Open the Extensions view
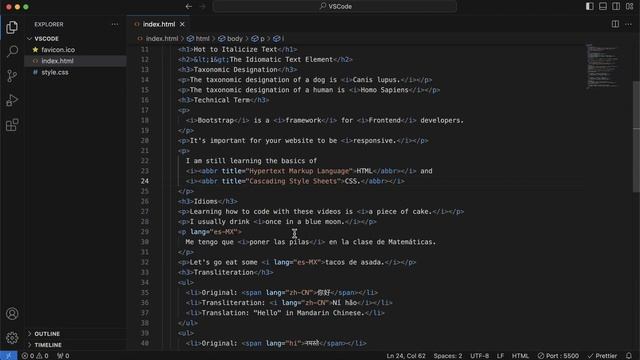This screenshot has height=360, width=640. pyautogui.click(x=12, y=125)
